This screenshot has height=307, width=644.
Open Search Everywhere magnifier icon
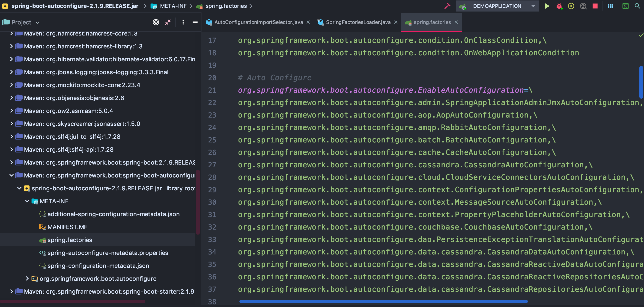click(x=637, y=6)
